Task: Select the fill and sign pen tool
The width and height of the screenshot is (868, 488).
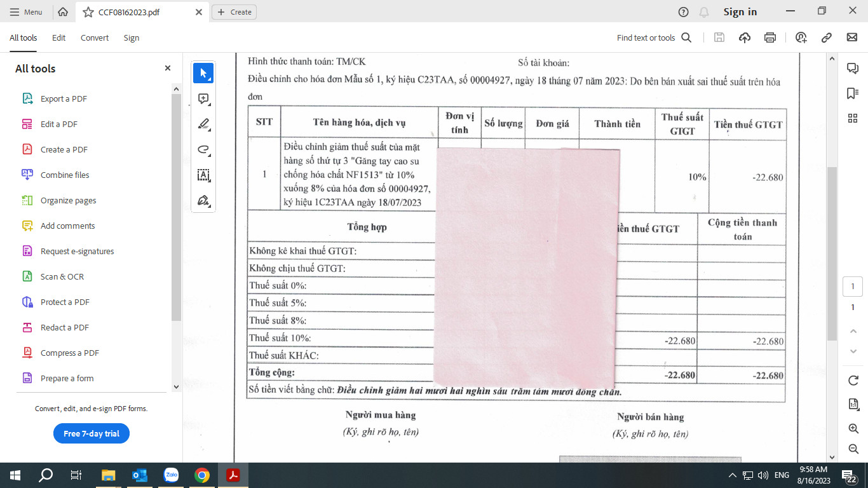Action: click(x=203, y=201)
